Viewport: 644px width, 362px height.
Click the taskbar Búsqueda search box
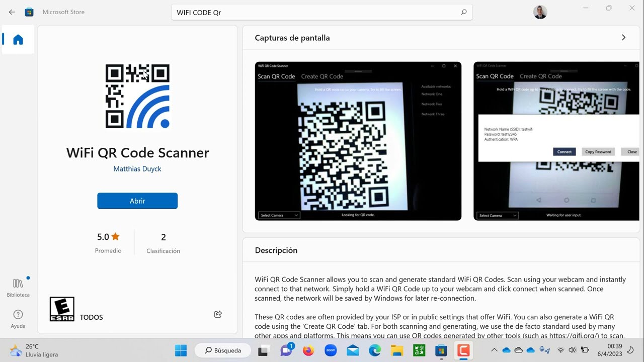pos(222,350)
